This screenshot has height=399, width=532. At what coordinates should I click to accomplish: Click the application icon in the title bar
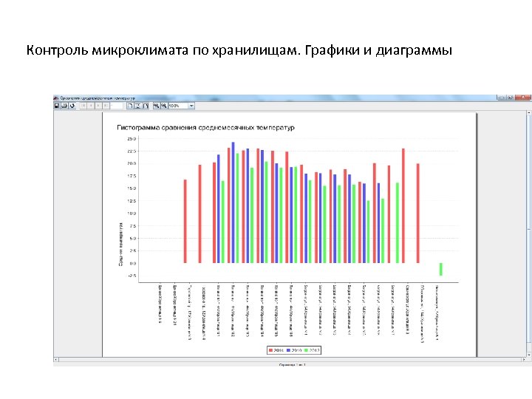click(x=56, y=98)
